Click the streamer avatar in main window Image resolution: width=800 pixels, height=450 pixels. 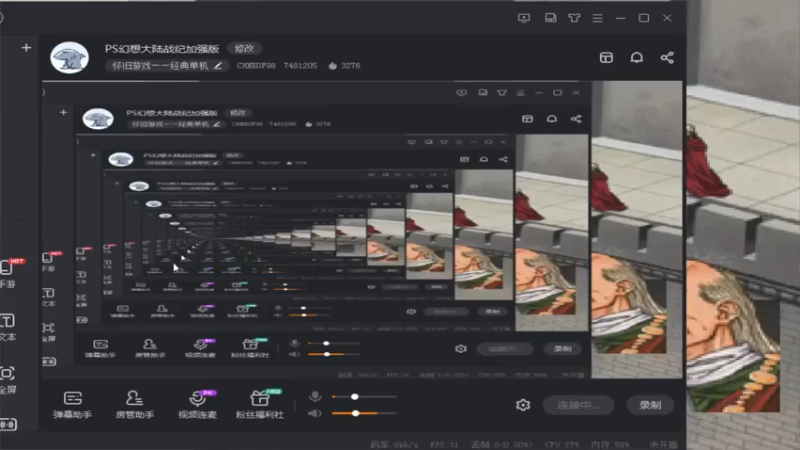pyautogui.click(x=69, y=57)
